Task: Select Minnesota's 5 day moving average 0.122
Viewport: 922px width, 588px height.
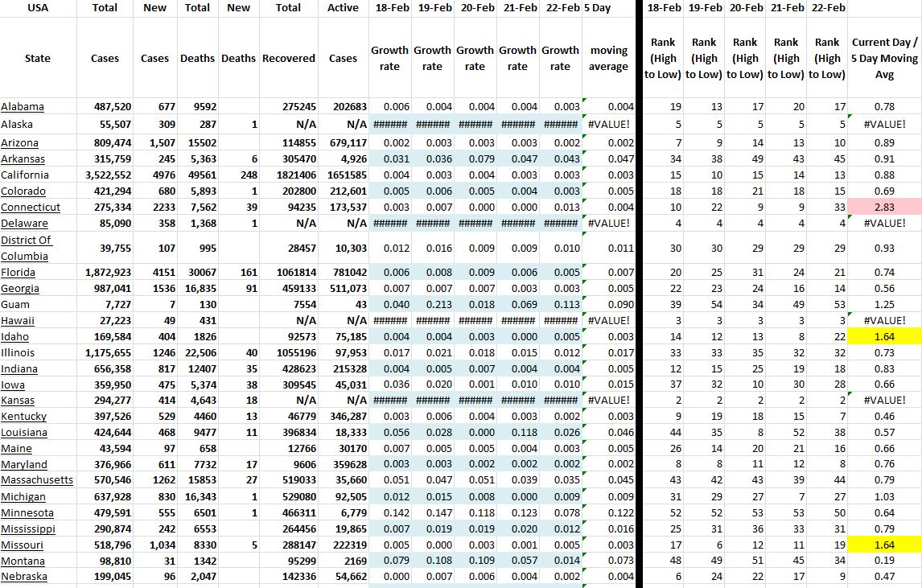Action: (x=608, y=512)
